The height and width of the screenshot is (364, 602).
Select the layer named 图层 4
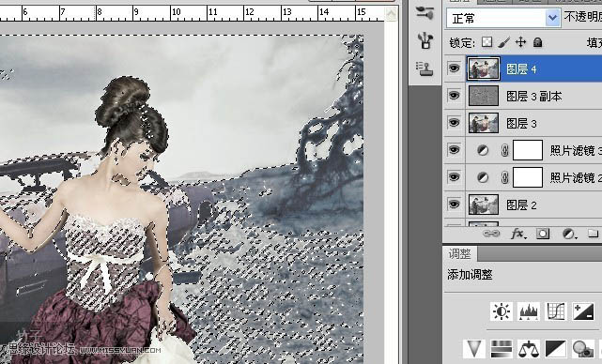521,69
